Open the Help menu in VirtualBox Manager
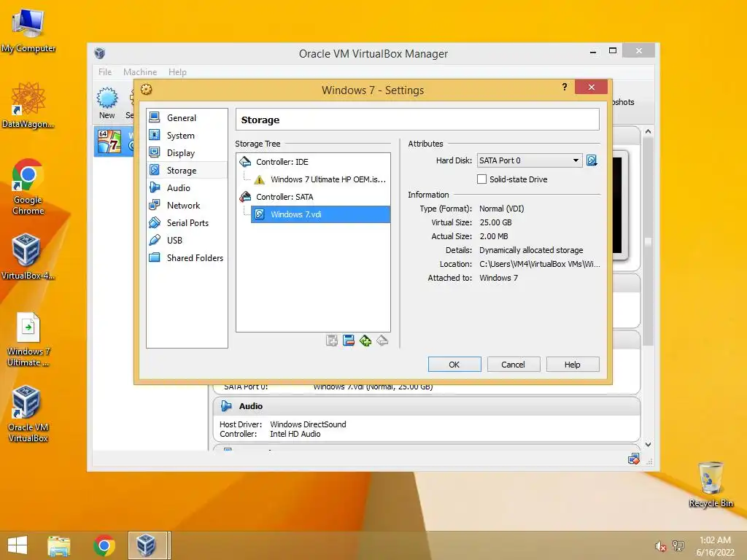Screen dimensions: 747x560 (177, 72)
